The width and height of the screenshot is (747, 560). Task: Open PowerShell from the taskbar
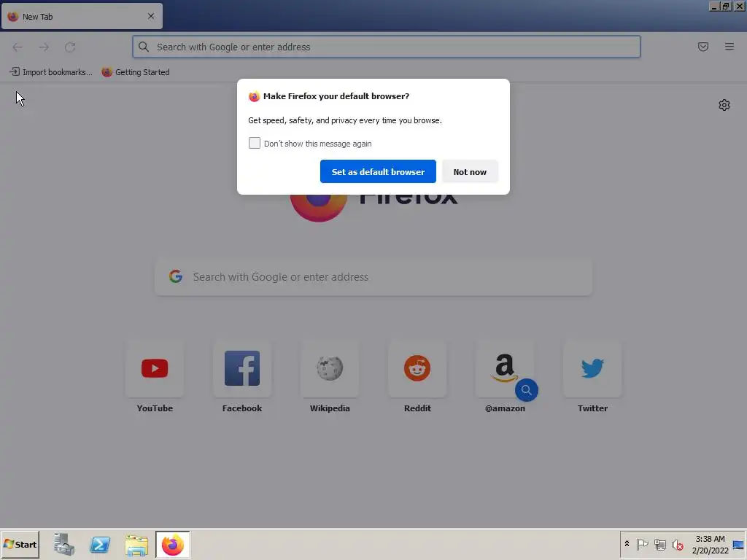coord(100,544)
